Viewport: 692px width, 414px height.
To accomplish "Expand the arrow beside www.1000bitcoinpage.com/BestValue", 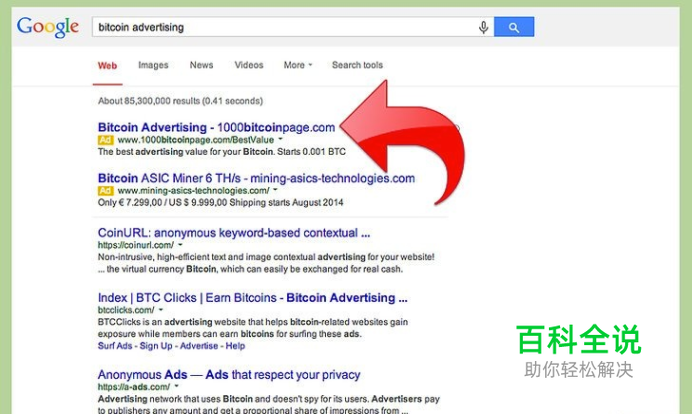I will click(280, 139).
